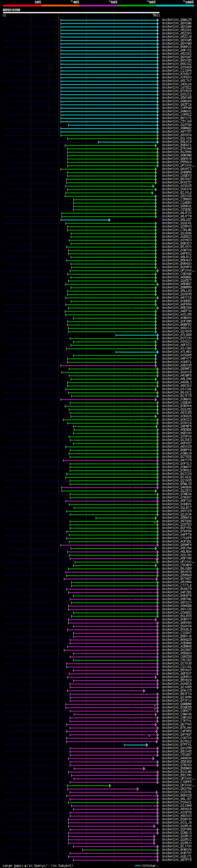Select the UniRef100_C1IGP4 label

click(177, 71)
